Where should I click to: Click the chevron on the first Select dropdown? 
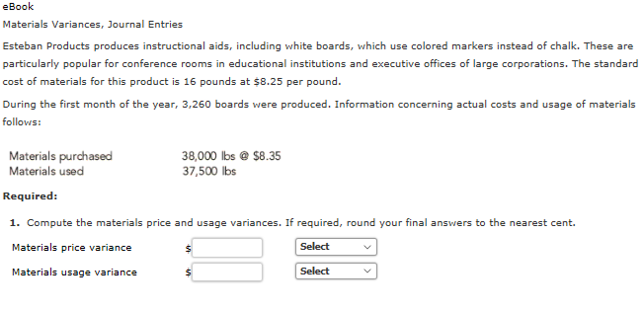click(x=367, y=247)
